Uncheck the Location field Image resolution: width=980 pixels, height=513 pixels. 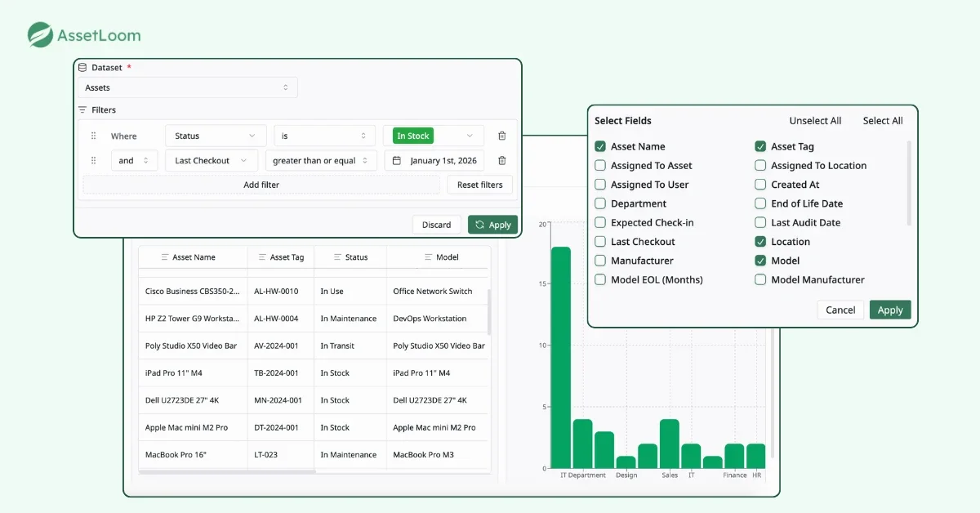click(x=760, y=242)
